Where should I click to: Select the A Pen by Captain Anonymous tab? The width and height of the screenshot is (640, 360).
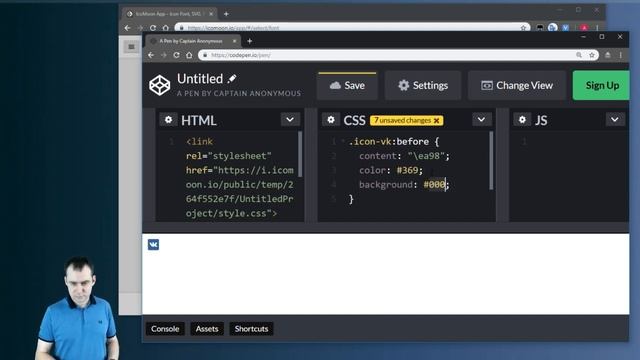191,41
